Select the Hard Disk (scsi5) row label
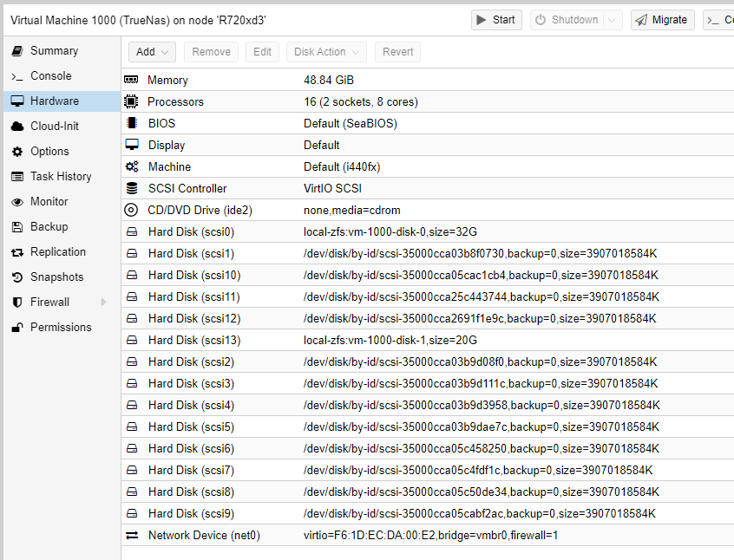734x560 pixels. click(191, 427)
